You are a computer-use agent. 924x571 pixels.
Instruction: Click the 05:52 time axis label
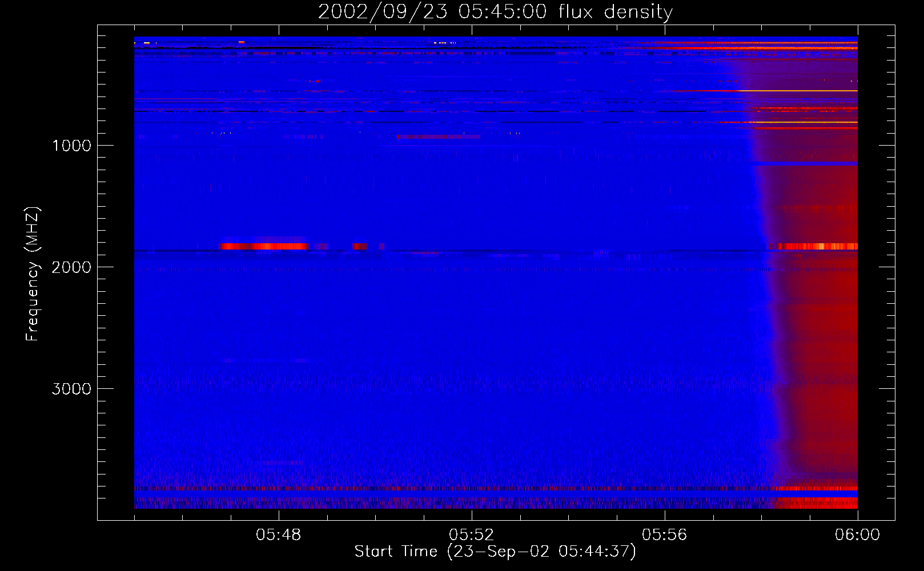click(x=472, y=535)
